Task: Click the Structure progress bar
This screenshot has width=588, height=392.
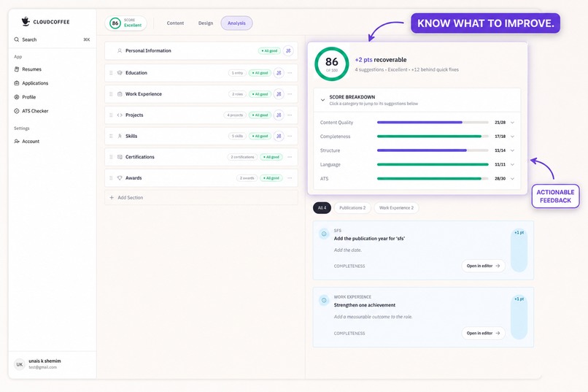Action: coord(433,150)
